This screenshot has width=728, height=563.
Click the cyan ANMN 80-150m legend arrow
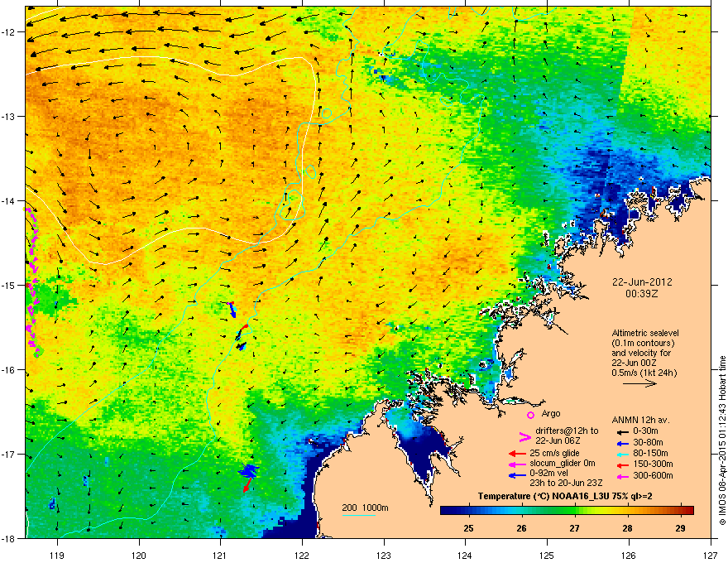[x=623, y=454]
